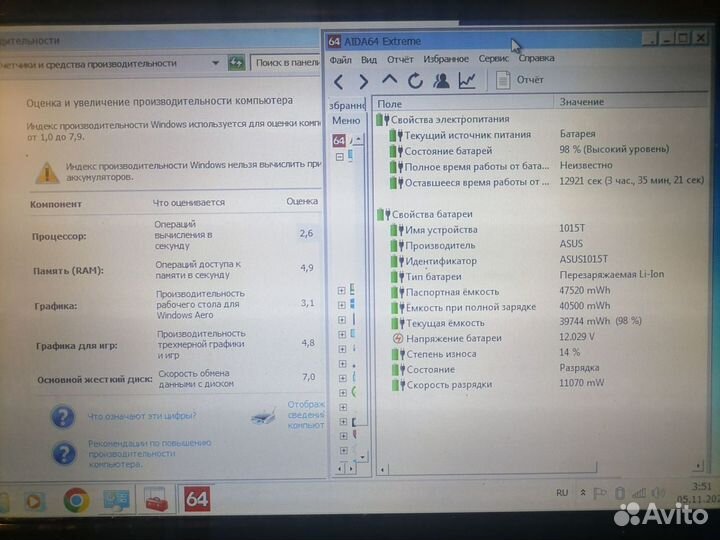
Task: Show hidden tray icons arrow
Action: (x=583, y=493)
